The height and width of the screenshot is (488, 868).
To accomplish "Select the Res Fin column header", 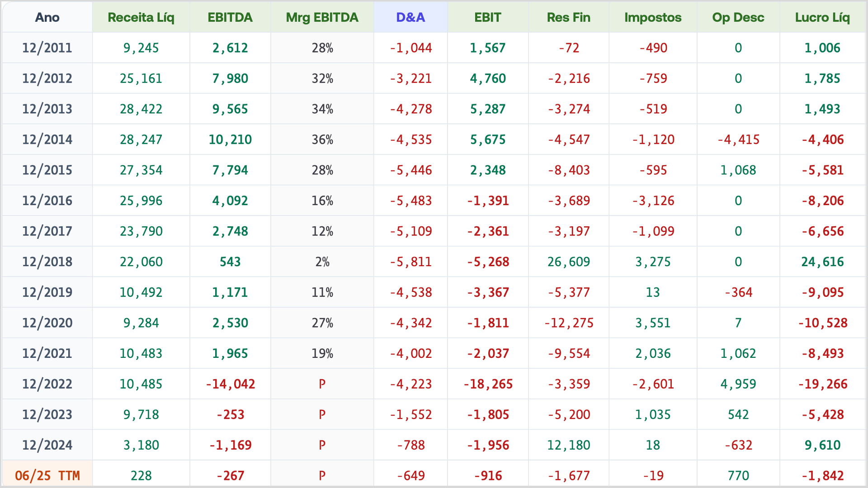I will click(569, 17).
